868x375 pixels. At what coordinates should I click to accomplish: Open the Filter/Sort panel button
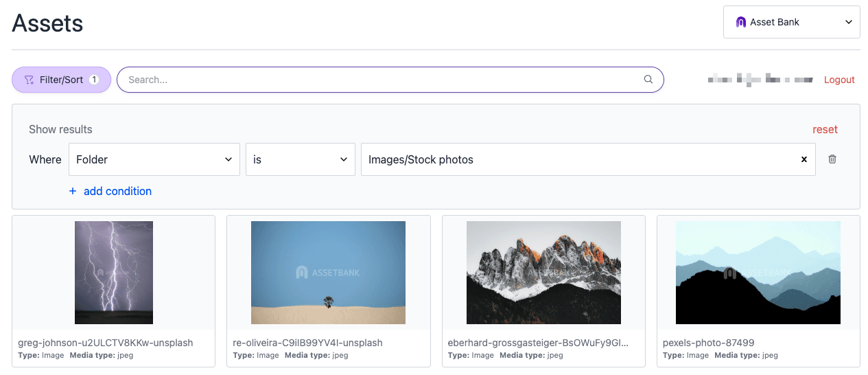click(61, 80)
